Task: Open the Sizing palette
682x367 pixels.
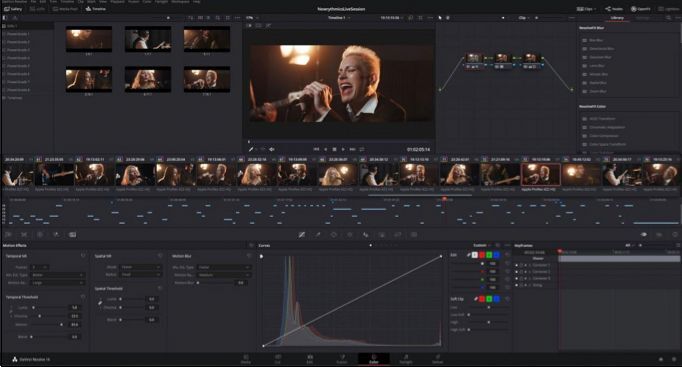Action: click(398, 234)
